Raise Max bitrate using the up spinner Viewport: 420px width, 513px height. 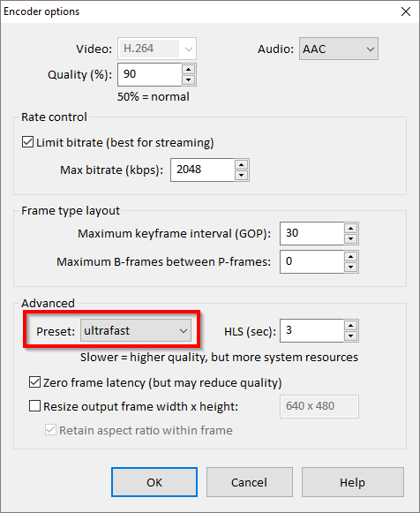click(241, 164)
